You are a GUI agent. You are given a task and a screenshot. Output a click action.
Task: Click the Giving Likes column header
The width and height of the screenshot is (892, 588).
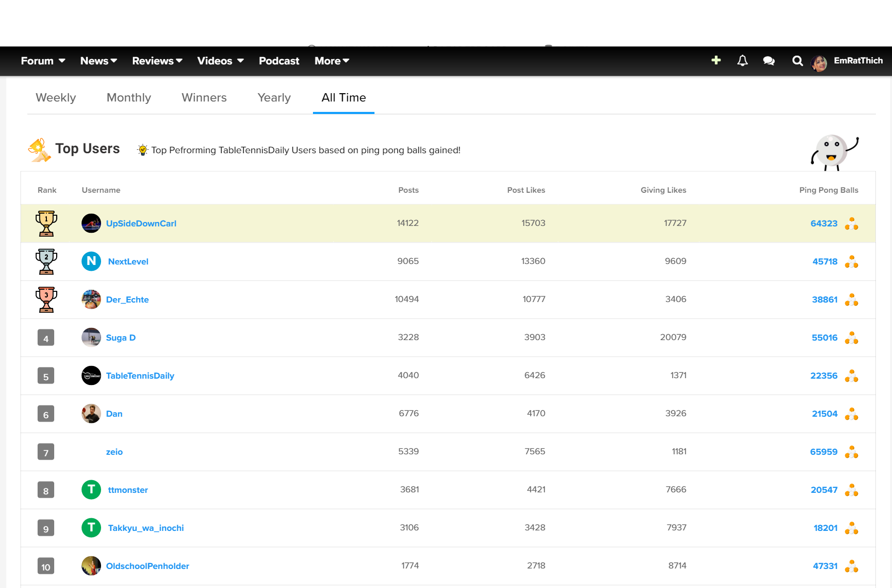coord(663,190)
